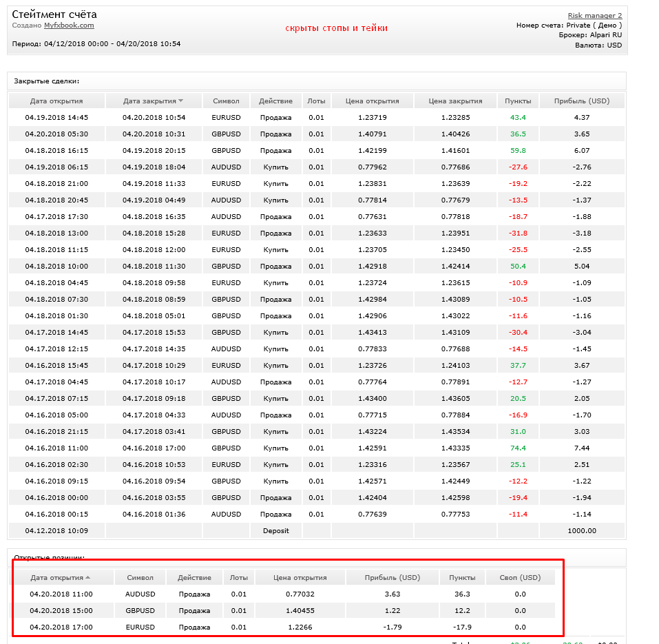Screen dimensions: 659x644
Task: Select opening date 04.16.2018 00:15
Action: pos(56,514)
